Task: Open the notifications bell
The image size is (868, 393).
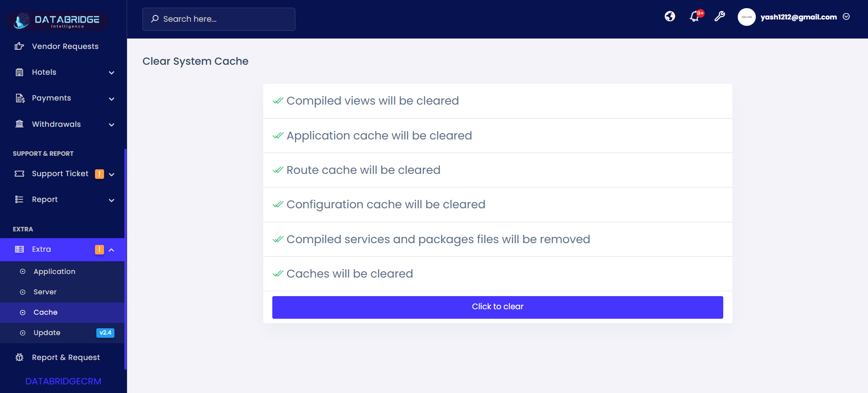Action: pyautogui.click(x=694, y=17)
